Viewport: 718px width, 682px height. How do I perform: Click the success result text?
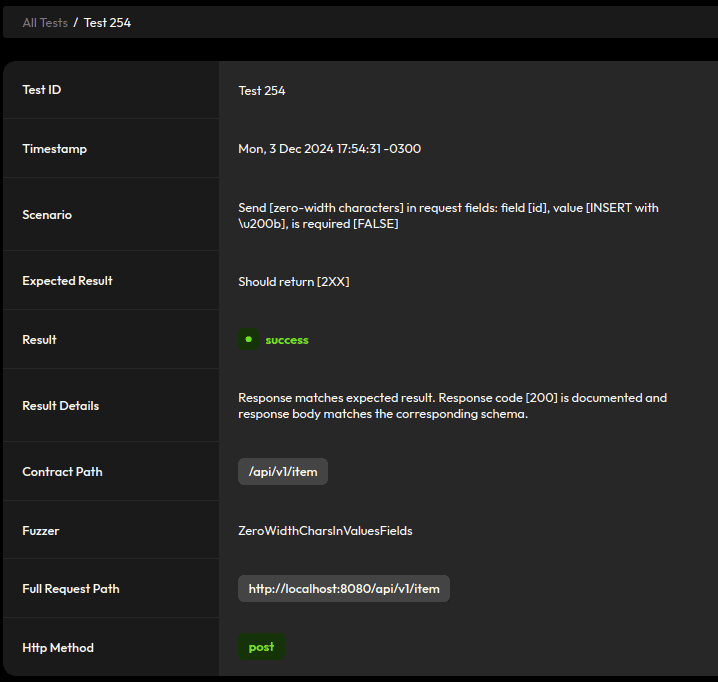[287, 340]
